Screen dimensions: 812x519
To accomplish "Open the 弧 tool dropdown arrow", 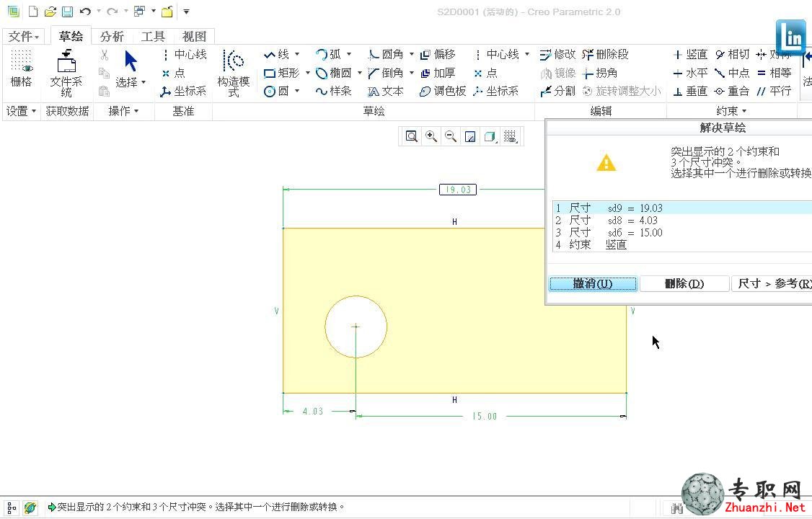I will [349, 54].
